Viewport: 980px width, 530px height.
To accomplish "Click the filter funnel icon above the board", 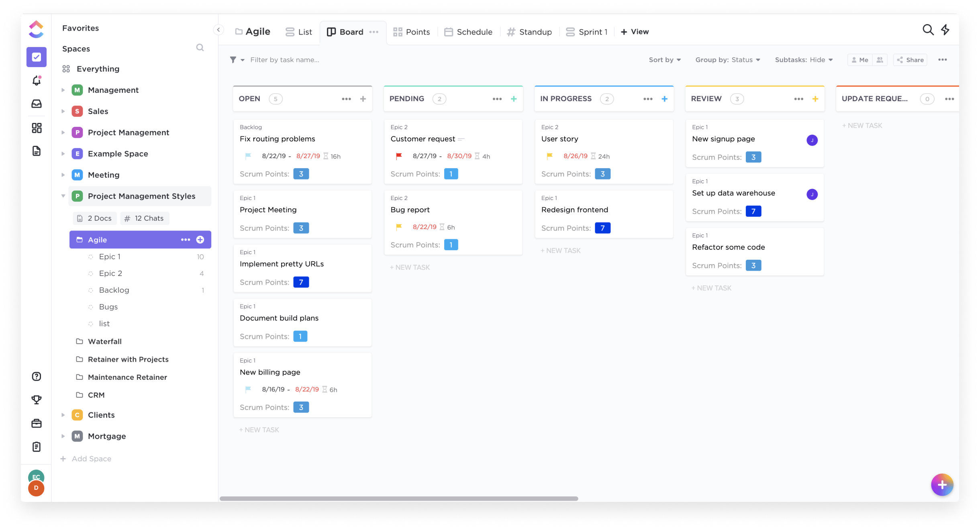I will click(x=234, y=59).
